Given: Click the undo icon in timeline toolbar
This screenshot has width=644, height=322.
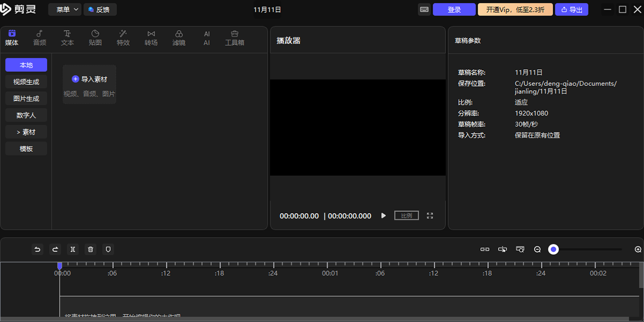Looking at the screenshot, I should pyautogui.click(x=37, y=249).
